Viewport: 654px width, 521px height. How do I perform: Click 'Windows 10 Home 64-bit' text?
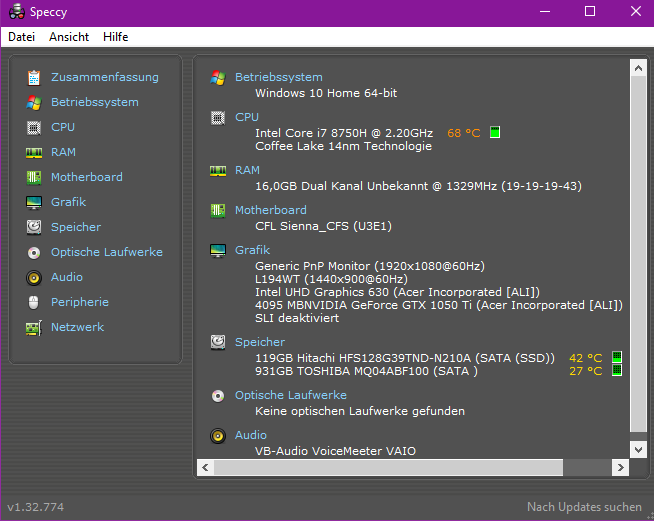pyautogui.click(x=326, y=93)
